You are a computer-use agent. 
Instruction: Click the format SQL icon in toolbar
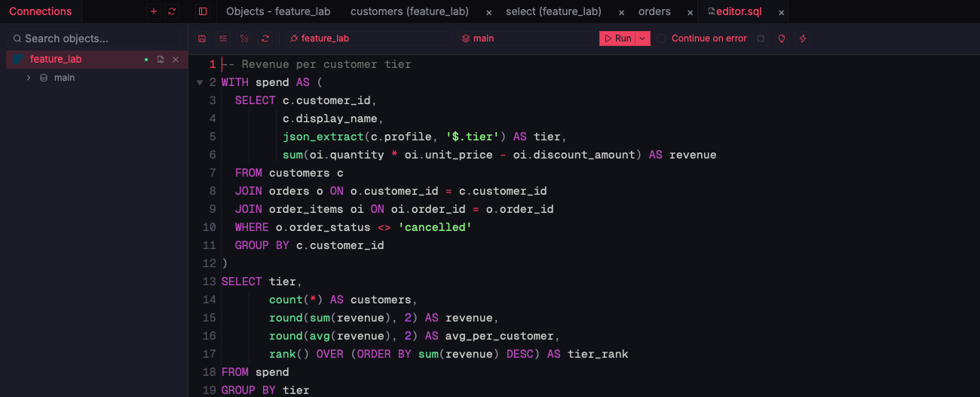(223, 38)
